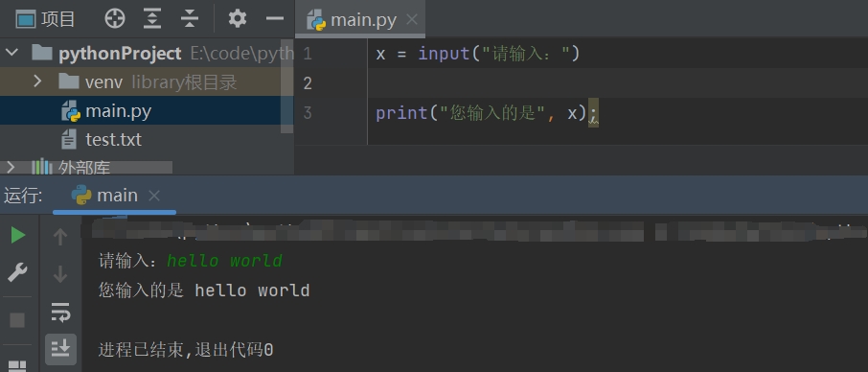
Task: Click line number 1 in gutter
Action: (x=308, y=54)
